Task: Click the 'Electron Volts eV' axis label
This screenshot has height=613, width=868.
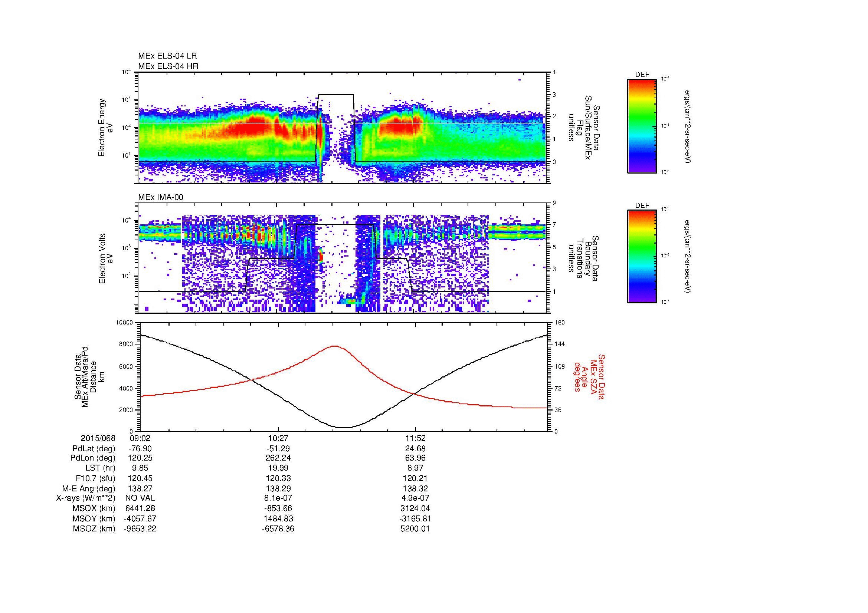Action: point(106,259)
